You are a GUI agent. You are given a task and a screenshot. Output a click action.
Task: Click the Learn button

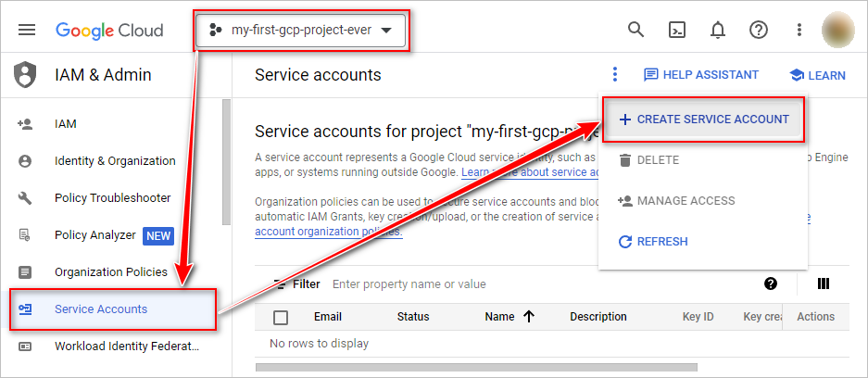[x=818, y=75]
